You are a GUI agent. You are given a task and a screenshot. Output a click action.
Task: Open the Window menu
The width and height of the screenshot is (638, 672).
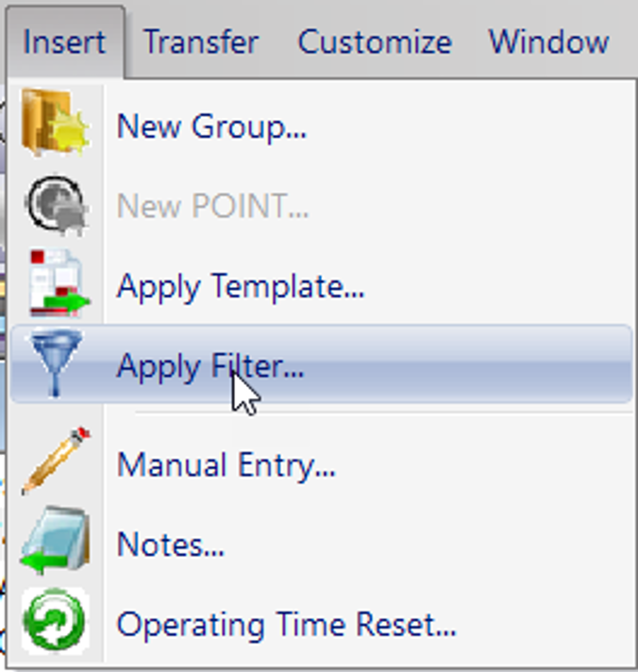click(549, 42)
